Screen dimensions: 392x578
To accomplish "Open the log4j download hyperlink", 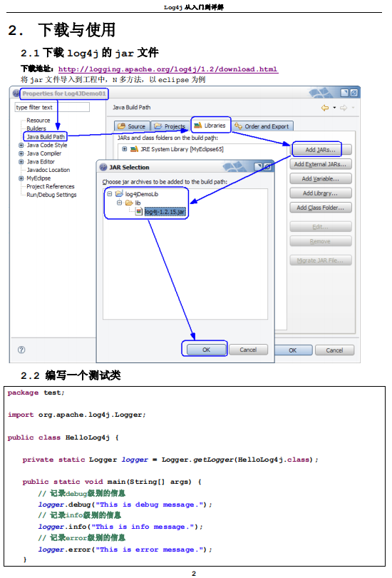I will (x=167, y=69).
